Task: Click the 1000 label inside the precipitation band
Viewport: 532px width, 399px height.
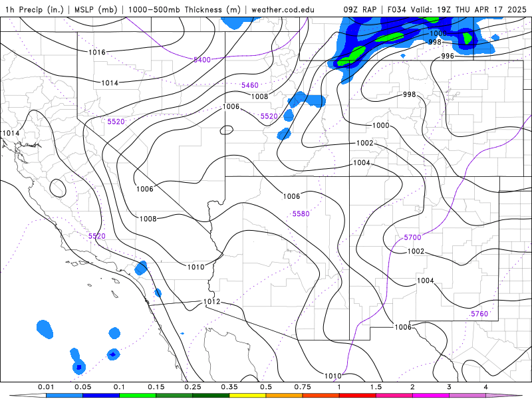Action: [438, 33]
